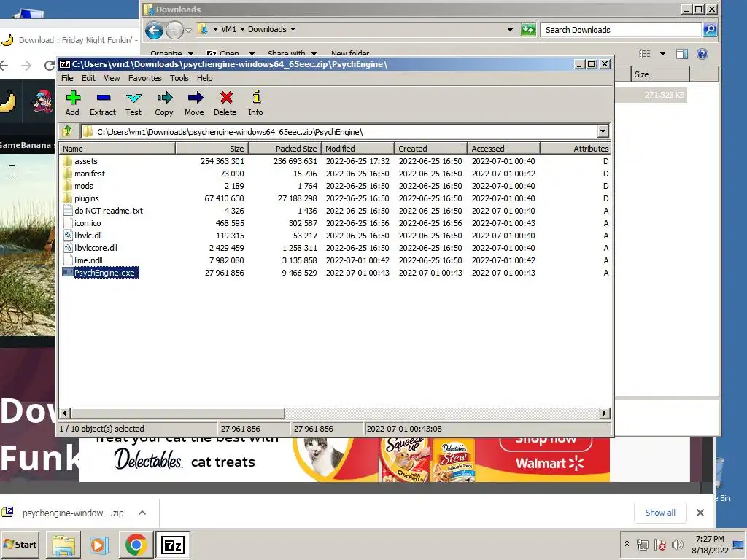Screen dimensions: 747x560
Task: Open Chrome from the taskbar
Action: 136,545
